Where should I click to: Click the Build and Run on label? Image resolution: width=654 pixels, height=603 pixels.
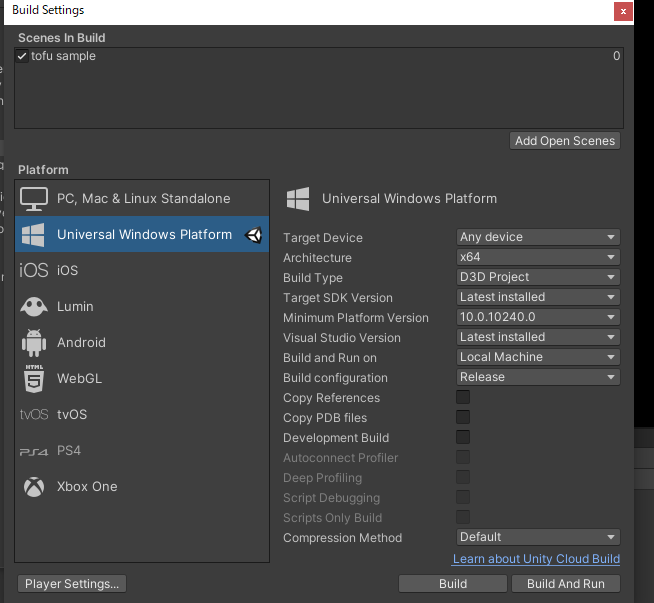[330, 358]
